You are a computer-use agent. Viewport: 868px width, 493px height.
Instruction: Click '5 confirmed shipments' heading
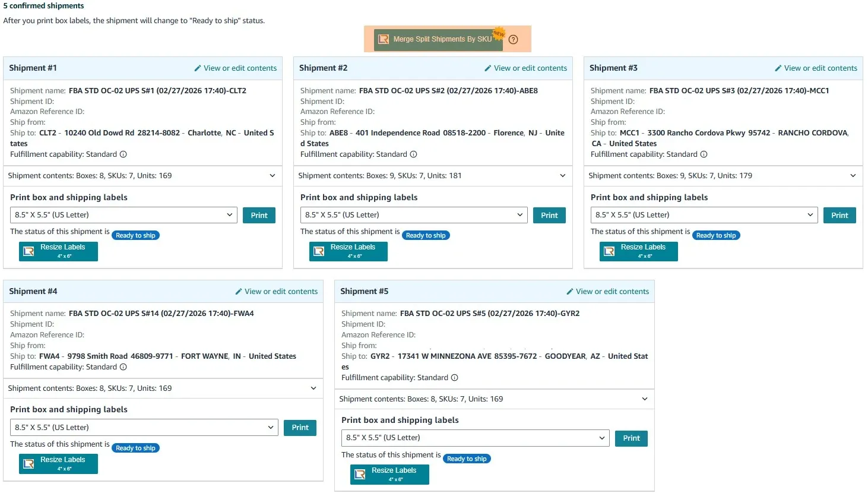44,6
